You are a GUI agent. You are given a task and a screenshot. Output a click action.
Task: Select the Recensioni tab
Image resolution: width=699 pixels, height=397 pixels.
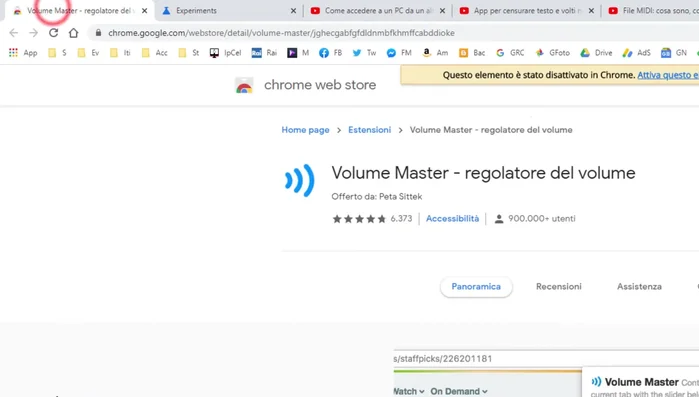[559, 286]
